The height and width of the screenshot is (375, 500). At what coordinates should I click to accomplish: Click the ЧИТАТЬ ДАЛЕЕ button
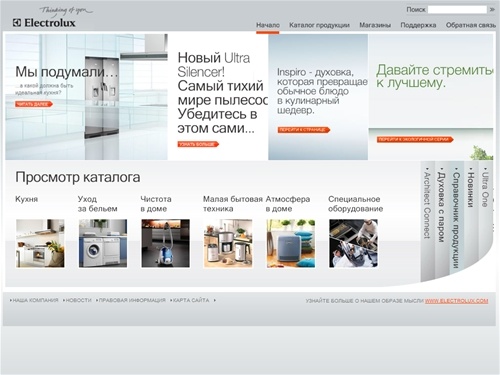tap(34, 104)
